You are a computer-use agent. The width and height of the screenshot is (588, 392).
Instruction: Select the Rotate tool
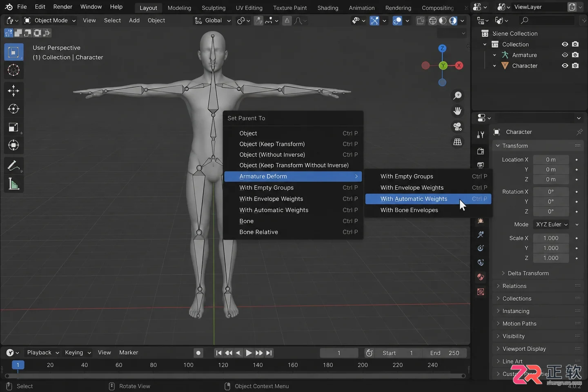(x=13, y=109)
